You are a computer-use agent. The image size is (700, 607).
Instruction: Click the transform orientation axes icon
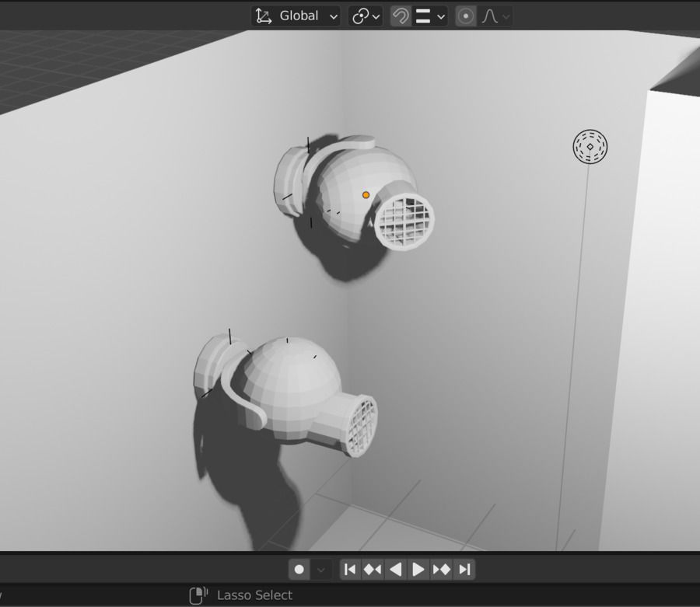pos(264,16)
